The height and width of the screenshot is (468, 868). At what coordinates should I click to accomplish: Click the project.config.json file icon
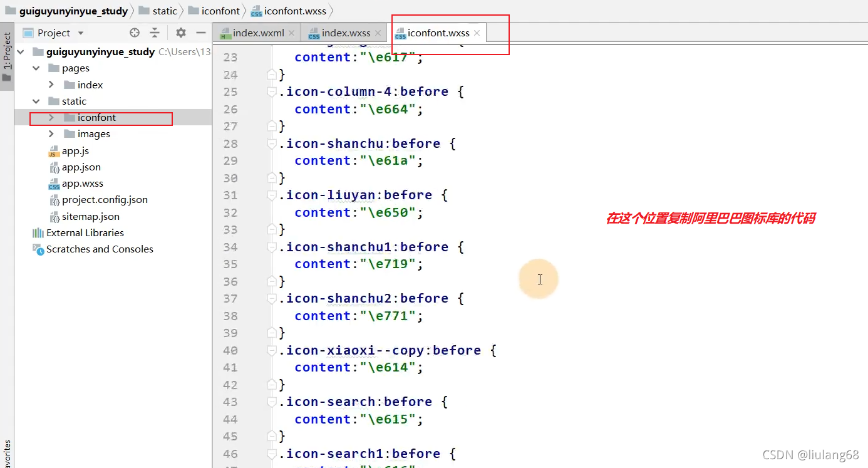55,200
